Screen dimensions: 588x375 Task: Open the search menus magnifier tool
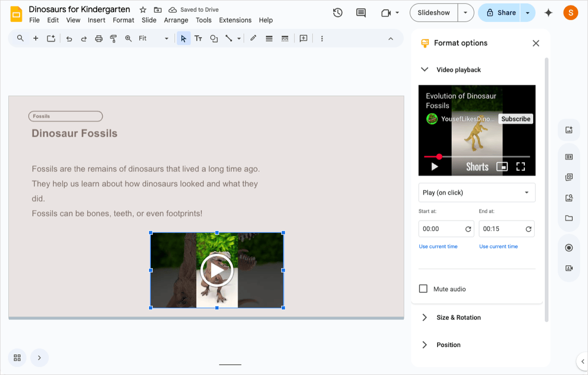tap(20, 38)
